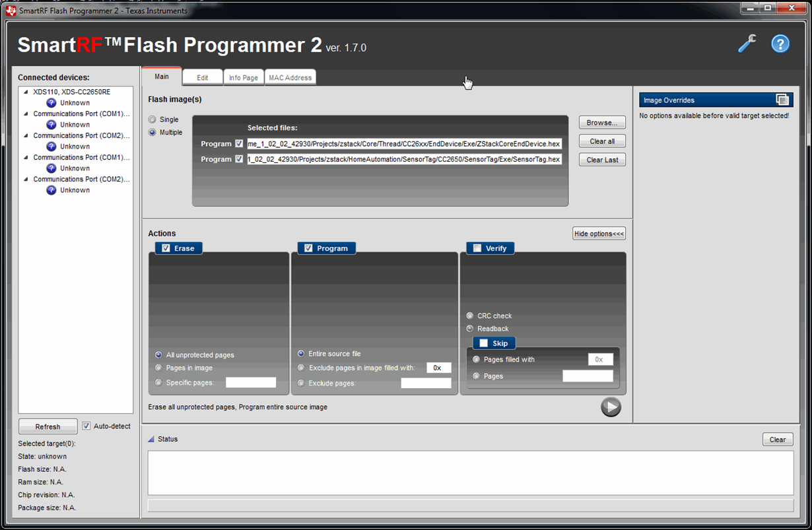The width and height of the screenshot is (812, 530).
Task: Select the Pages skip option
Action: click(x=477, y=376)
